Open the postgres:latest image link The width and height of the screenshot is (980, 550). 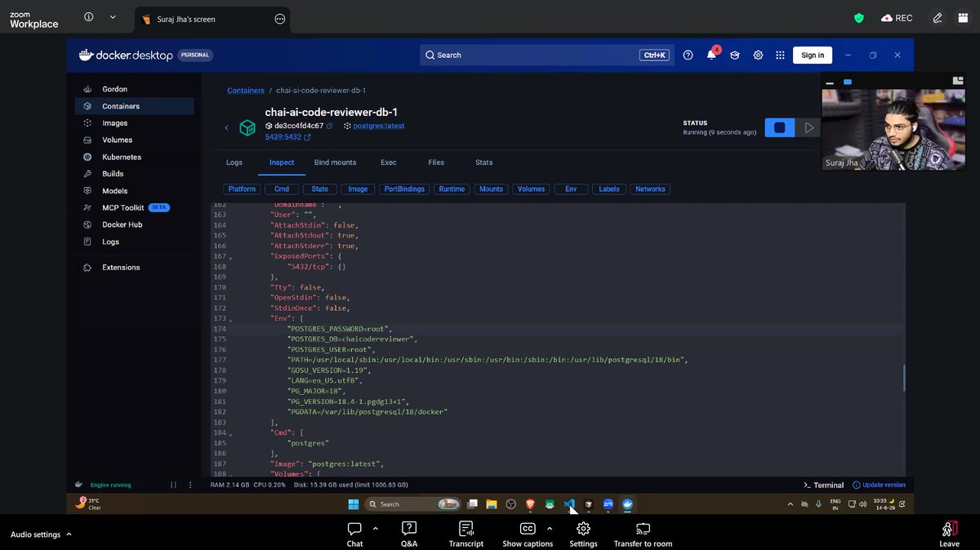[x=379, y=126]
